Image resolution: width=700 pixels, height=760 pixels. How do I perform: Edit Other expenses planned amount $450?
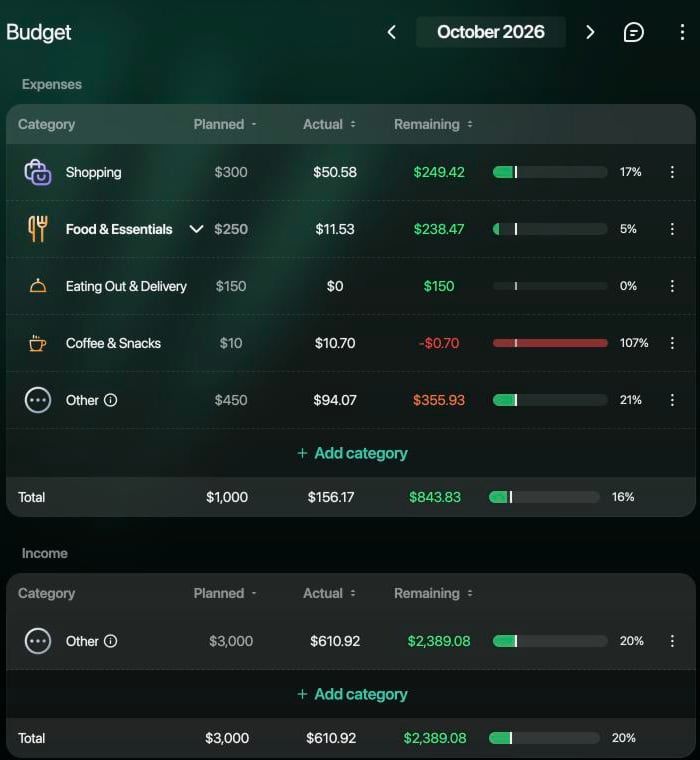pos(231,400)
